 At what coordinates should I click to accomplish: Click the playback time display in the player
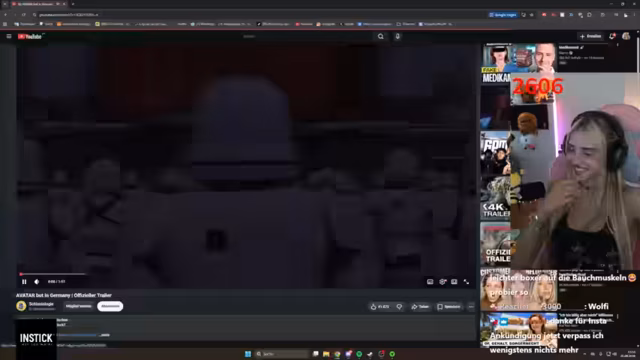coord(56,282)
